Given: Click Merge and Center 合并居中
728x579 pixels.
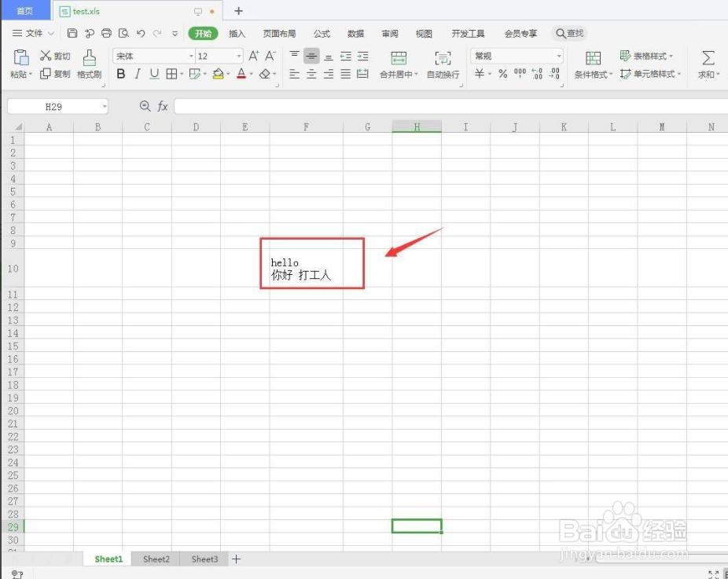Looking at the screenshot, I should click(399, 64).
